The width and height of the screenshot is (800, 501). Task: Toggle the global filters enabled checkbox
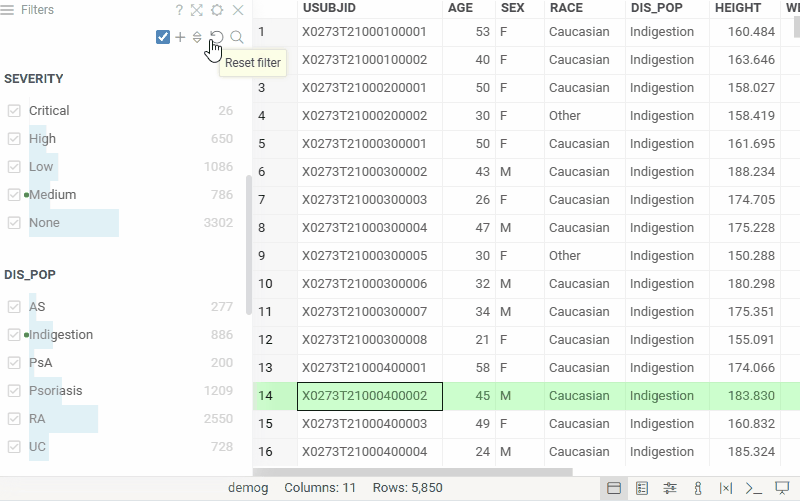click(163, 37)
